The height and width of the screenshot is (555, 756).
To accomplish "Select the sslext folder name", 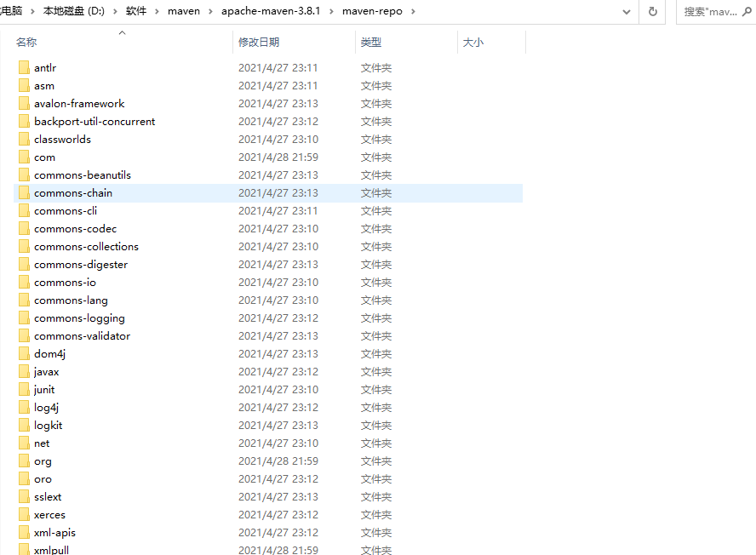I will click(x=48, y=496).
